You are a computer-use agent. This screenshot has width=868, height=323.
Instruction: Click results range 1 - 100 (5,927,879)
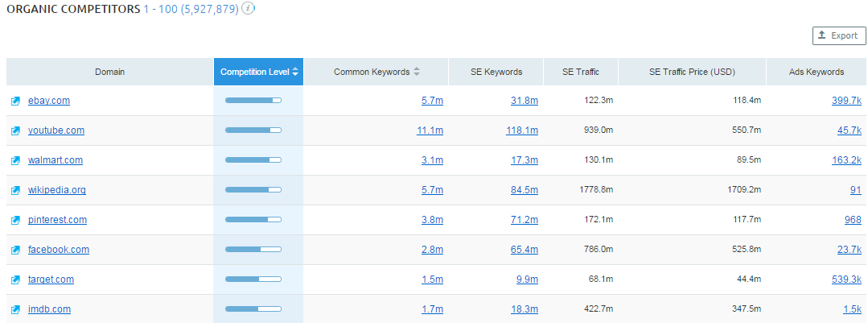[191, 10]
